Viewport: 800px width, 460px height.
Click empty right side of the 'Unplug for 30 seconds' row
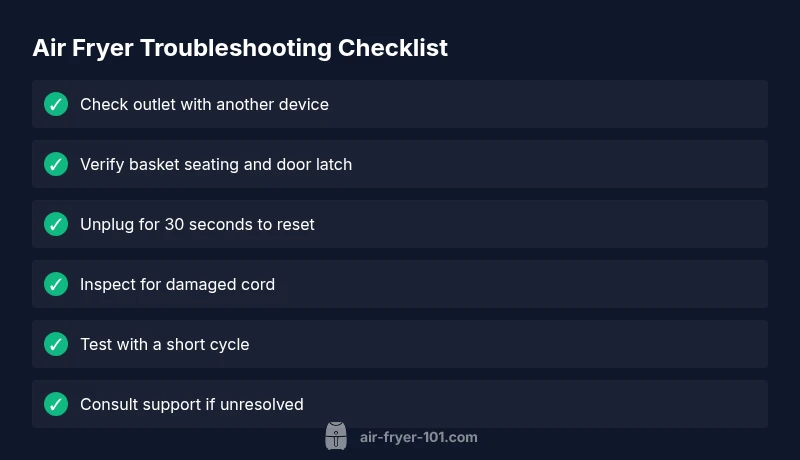pos(600,224)
